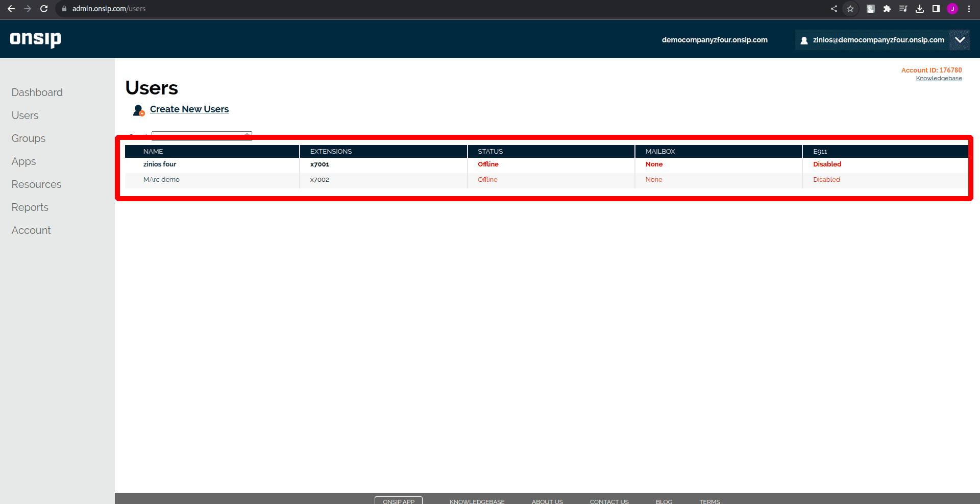
Task: Click Offline status of zinios four
Action: click(x=488, y=164)
